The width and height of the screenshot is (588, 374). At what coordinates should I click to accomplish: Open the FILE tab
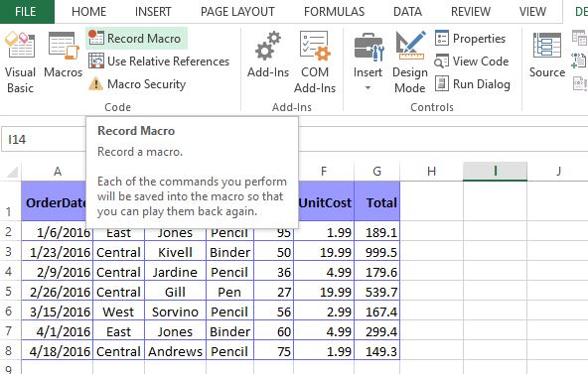pyautogui.click(x=26, y=12)
